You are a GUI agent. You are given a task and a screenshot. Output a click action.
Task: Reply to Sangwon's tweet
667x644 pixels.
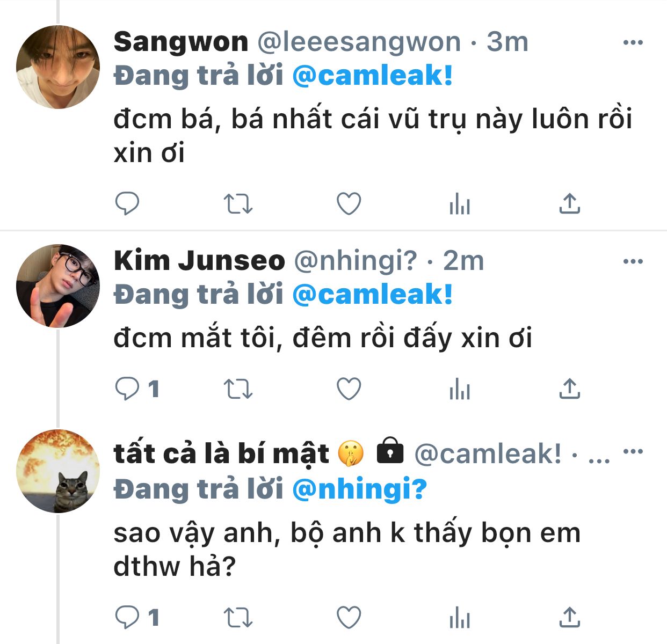pyautogui.click(x=127, y=204)
